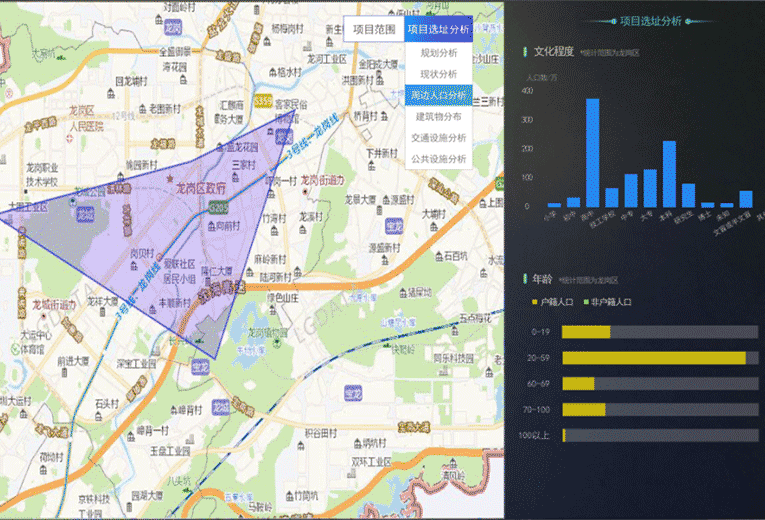Viewport: 765px width, 520px height.
Task: Click the tallest blue bar in 文化程度 chart
Action: (592, 152)
